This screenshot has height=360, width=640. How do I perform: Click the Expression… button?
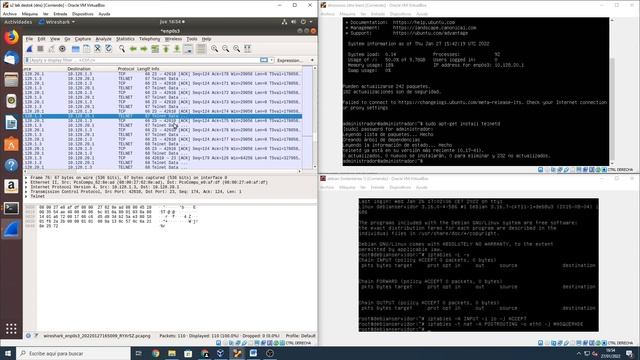289,60
